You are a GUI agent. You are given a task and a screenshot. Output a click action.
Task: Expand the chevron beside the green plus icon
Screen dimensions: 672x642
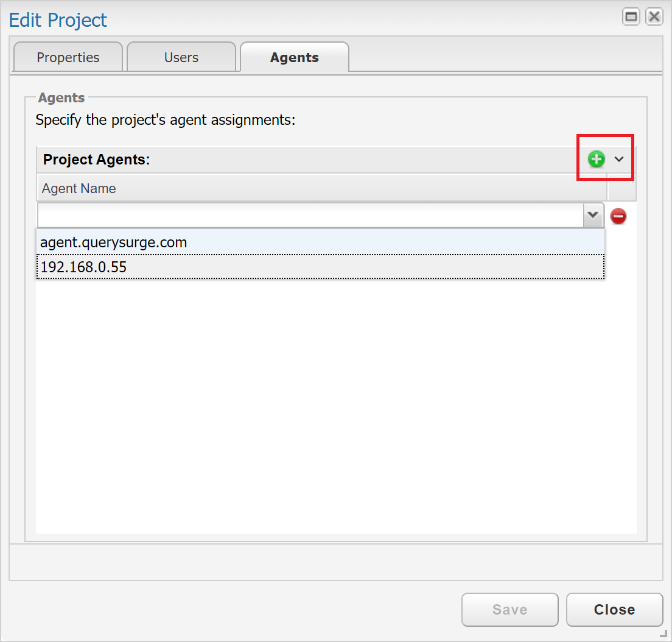[x=619, y=159]
